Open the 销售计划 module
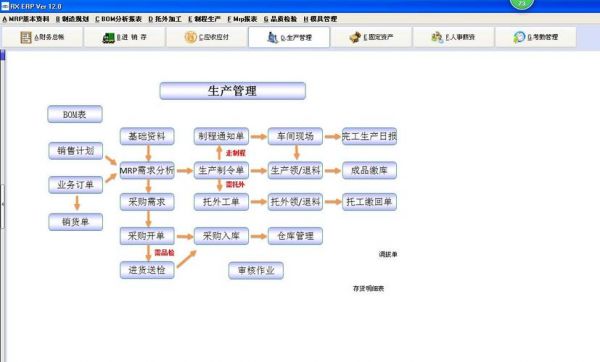Viewport: 600px width, 362px height. [x=76, y=151]
